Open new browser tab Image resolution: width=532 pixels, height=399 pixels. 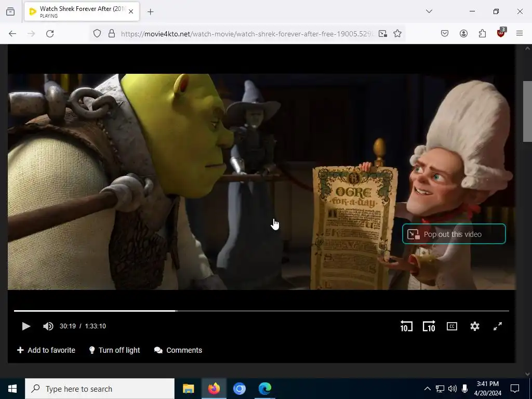click(x=150, y=12)
